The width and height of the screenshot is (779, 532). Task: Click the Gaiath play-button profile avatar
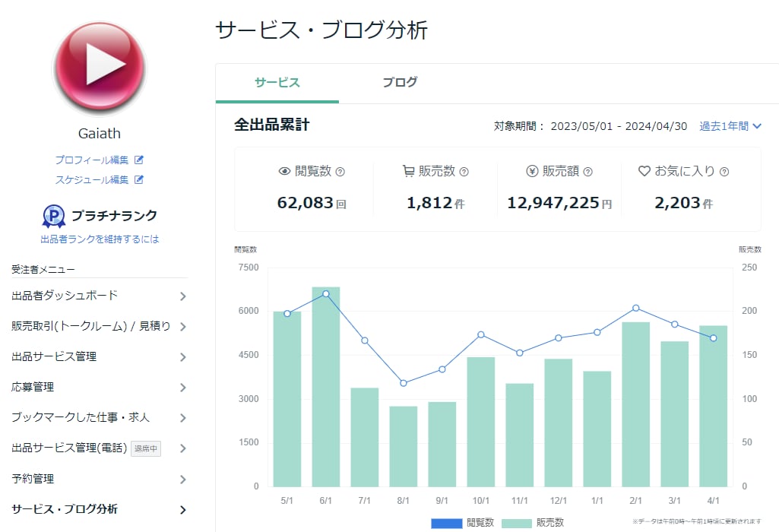(100, 68)
